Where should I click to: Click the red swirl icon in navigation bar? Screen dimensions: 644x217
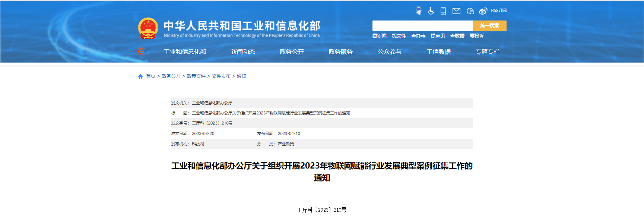click(141, 51)
